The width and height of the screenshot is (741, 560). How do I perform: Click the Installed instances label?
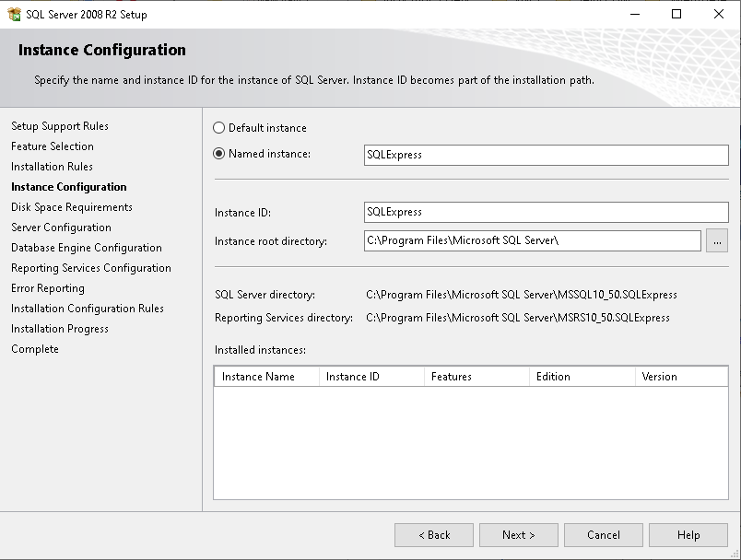coord(261,350)
